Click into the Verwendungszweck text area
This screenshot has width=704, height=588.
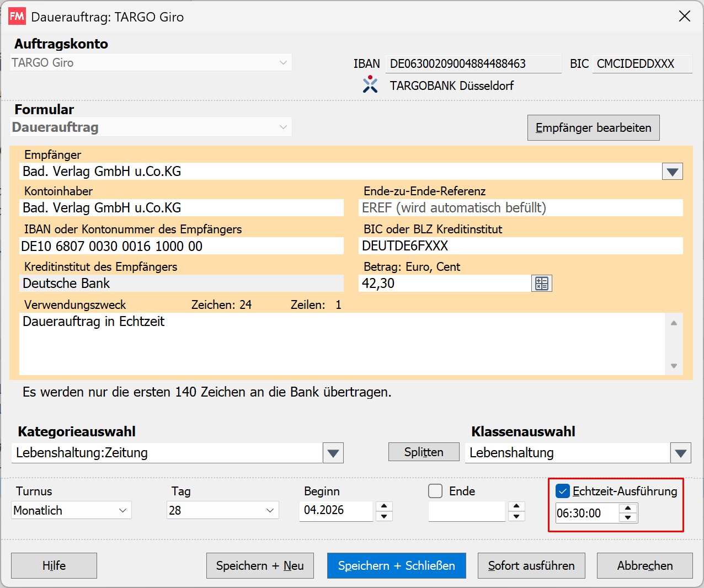(x=342, y=344)
